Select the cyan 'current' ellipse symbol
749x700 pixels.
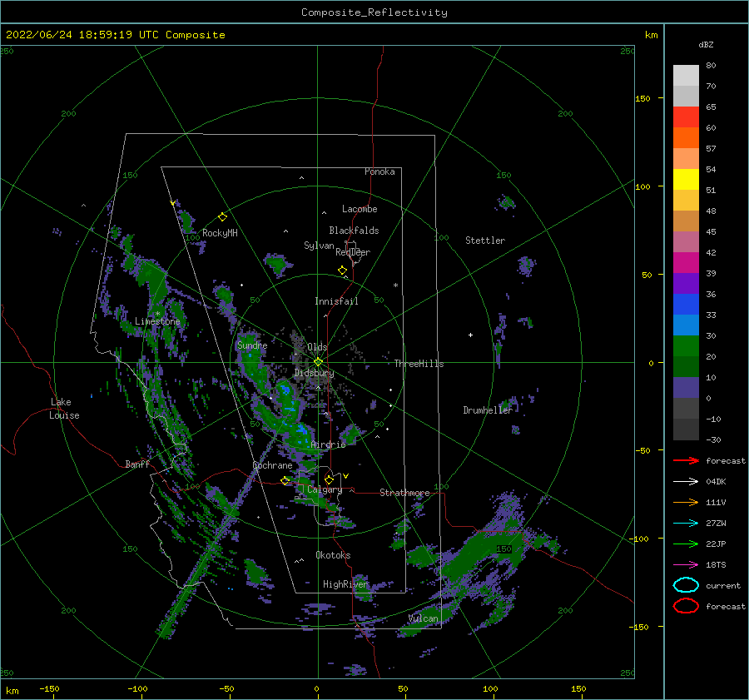[686, 585]
